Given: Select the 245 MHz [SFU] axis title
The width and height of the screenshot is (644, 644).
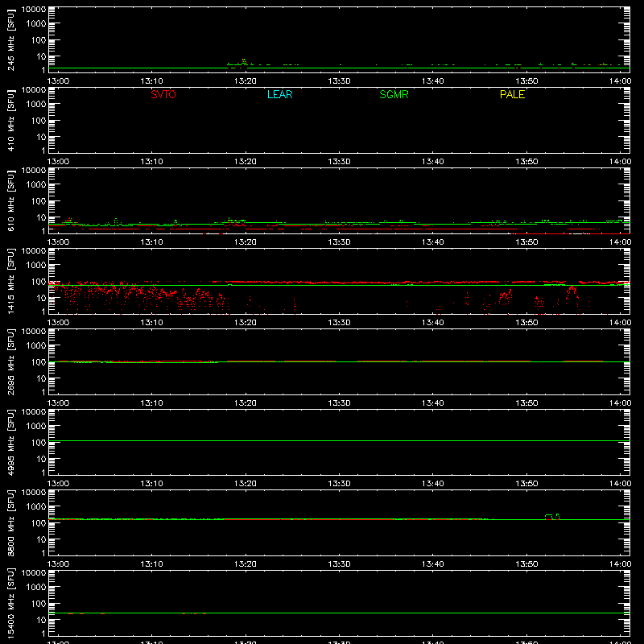Looking at the screenshot, I should (10, 39).
